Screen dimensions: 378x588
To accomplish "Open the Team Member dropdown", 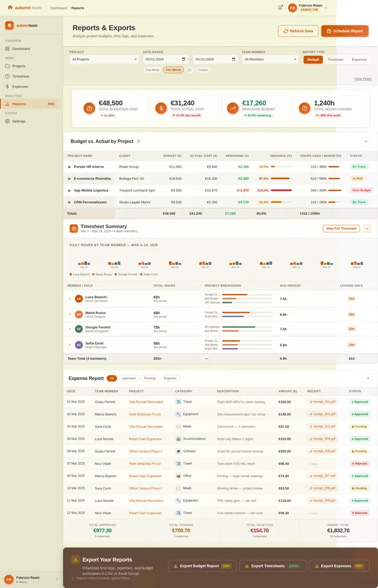I will [x=271, y=59].
